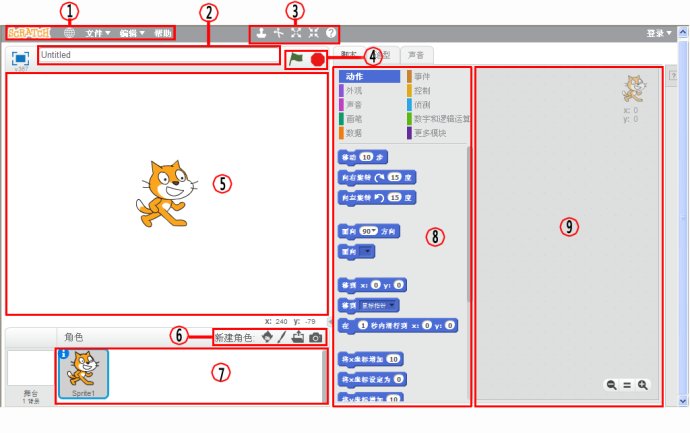This screenshot has width=690, height=433.
Task: Zoom in the scripts area
Action: tap(643, 385)
